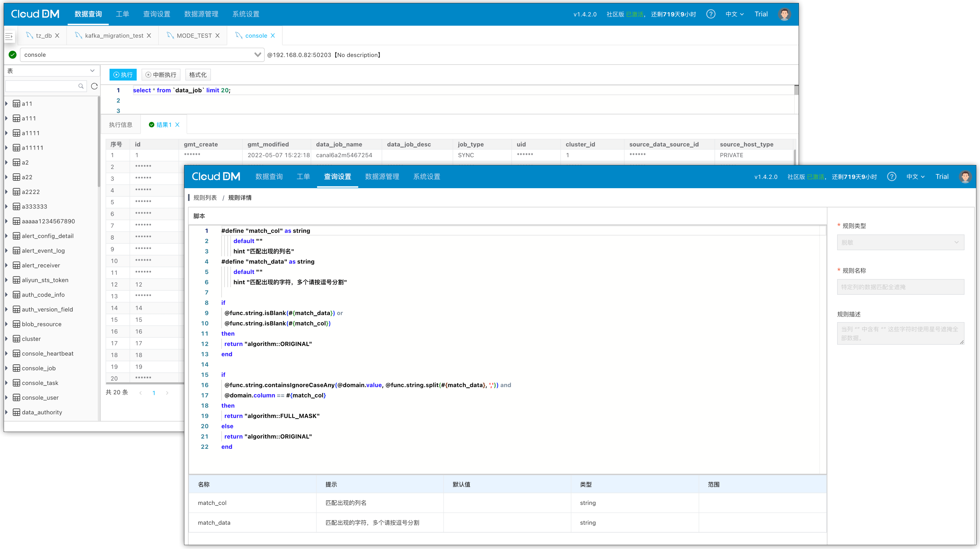Close the kafka_migration_test tab
The image size is (980, 549).
[x=149, y=35]
